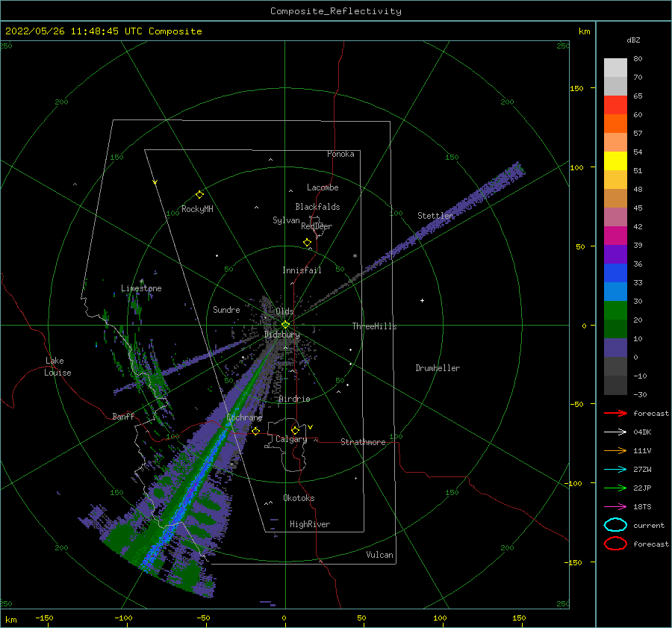Screen dimensions: 672x628
Task: Click the white plus marker east of ThreeHills
Action: click(422, 300)
